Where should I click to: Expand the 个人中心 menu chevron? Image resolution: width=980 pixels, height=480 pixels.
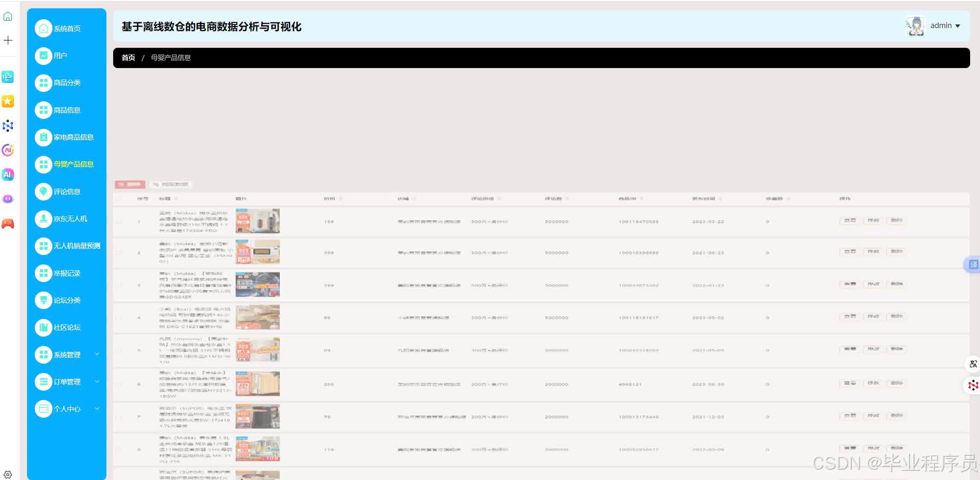click(97, 409)
